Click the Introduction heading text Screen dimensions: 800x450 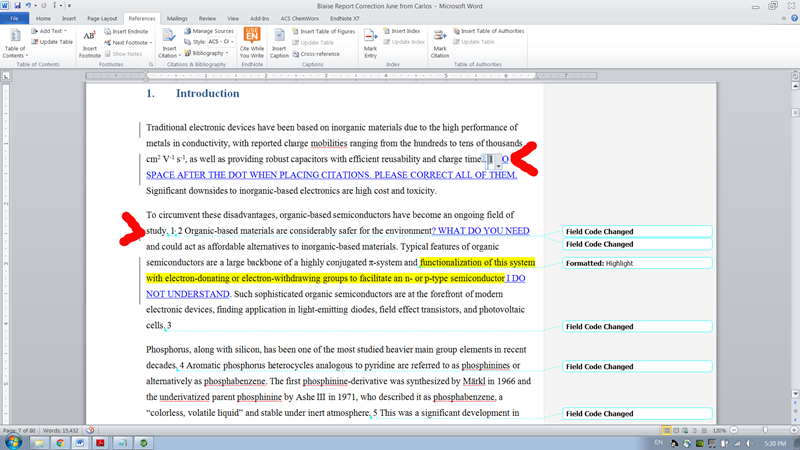(207, 93)
